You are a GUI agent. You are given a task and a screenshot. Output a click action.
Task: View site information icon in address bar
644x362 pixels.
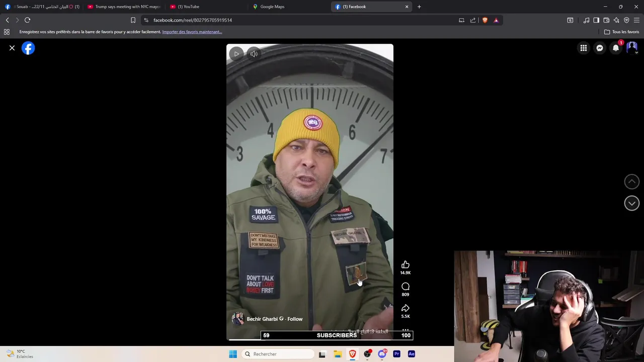(x=146, y=20)
